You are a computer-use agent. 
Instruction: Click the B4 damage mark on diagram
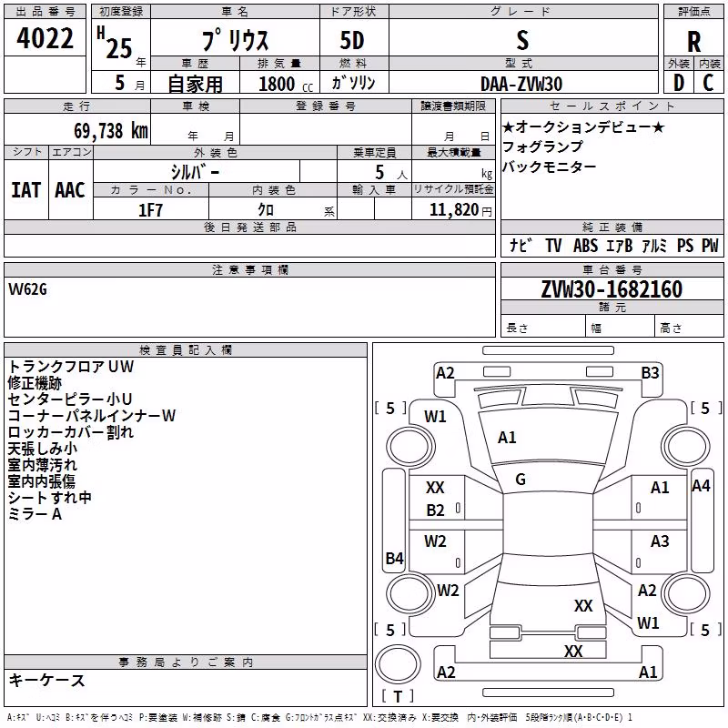click(395, 559)
